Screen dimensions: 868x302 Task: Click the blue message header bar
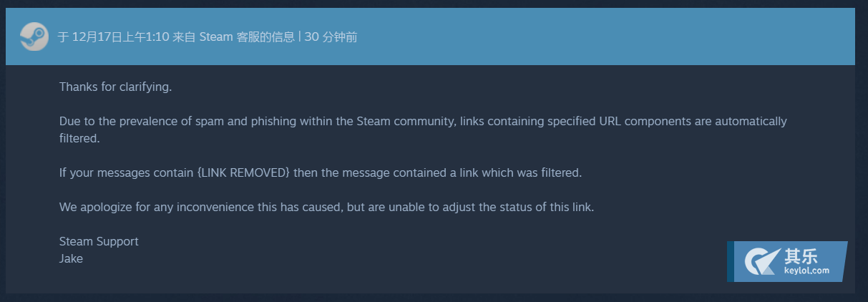(430, 36)
